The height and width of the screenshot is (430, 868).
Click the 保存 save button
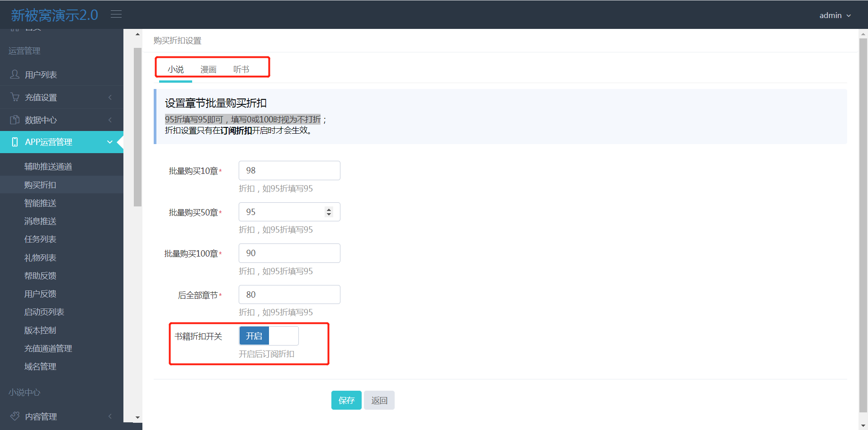pyautogui.click(x=346, y=400)
